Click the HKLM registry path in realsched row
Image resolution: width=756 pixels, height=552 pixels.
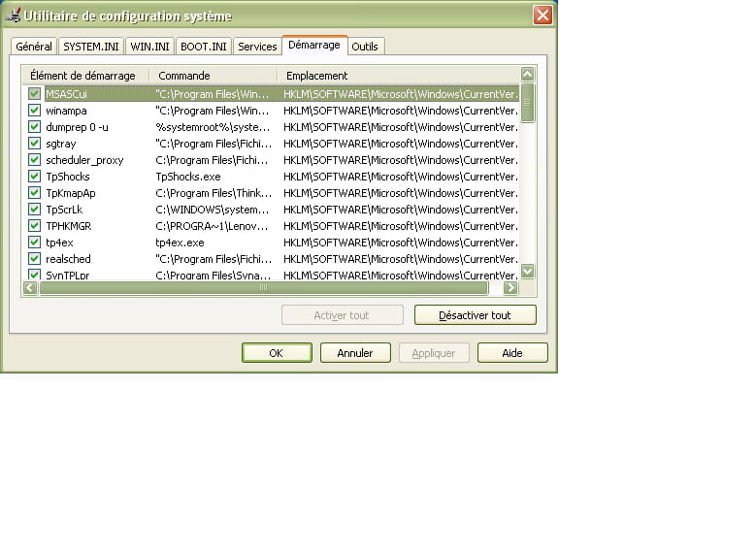click(x=401, y=259)
